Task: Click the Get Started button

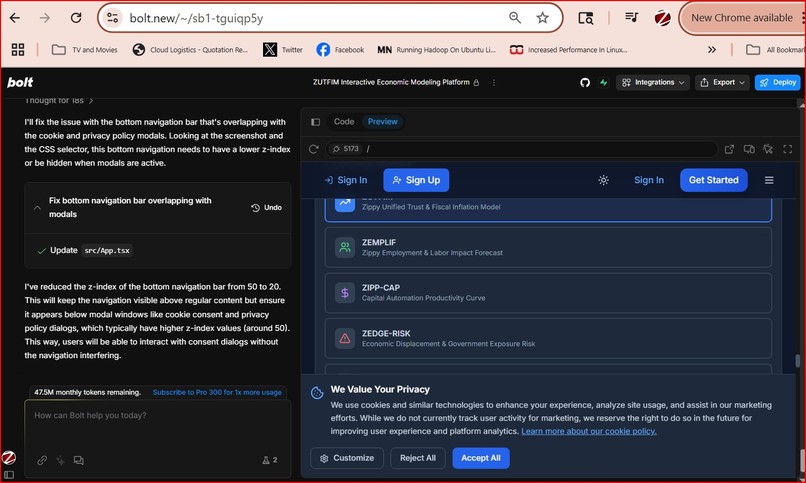Action: 713,180
